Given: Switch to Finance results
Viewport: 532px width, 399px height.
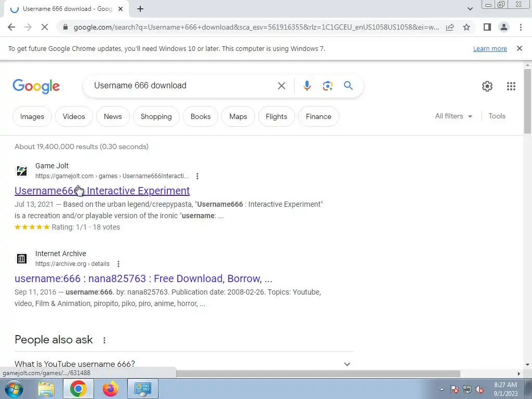Looking at the screenshot, I should point(318,116).
